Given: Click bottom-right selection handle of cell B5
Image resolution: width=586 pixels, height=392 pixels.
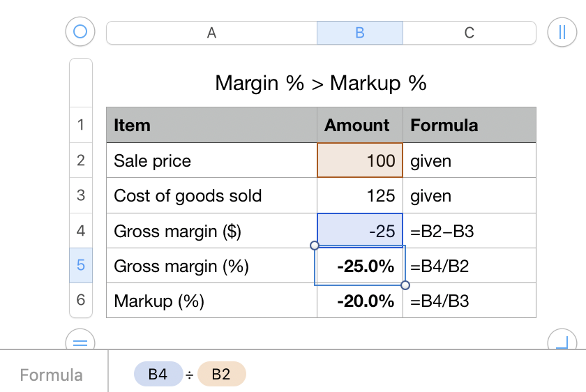Looking at the screenshot, I should pos(406,285).
